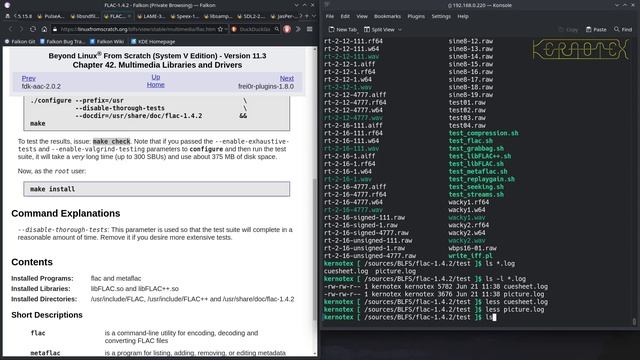Viewport: 640px width, 360px height.
Task: Show more Falkon toolbar tools chevron
Action: [x=298, y=29]
